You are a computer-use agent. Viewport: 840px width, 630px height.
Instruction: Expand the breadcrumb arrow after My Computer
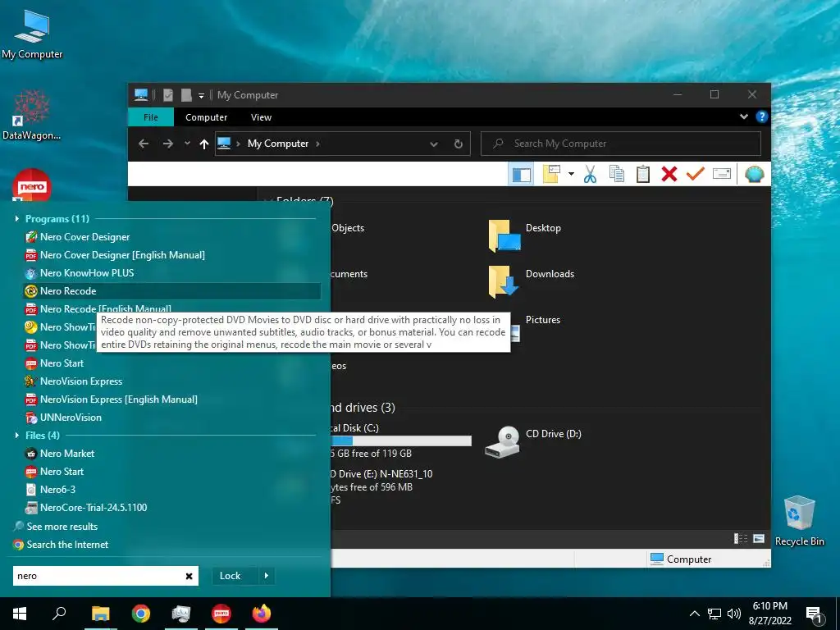point(317,144)
